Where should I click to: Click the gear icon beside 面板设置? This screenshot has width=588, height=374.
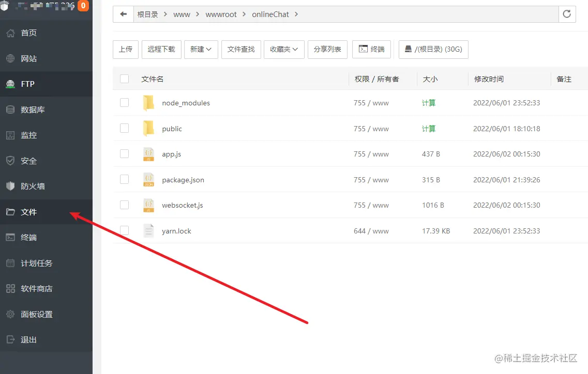(x=10, y=314)
